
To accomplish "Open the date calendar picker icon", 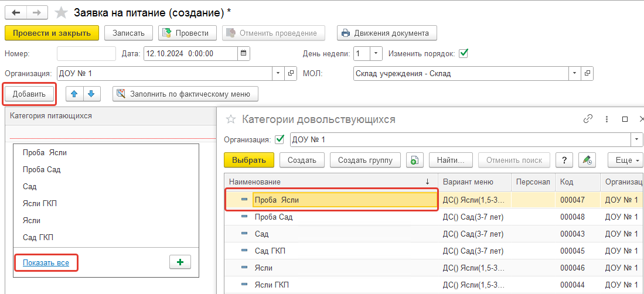I will click(244, 53).
